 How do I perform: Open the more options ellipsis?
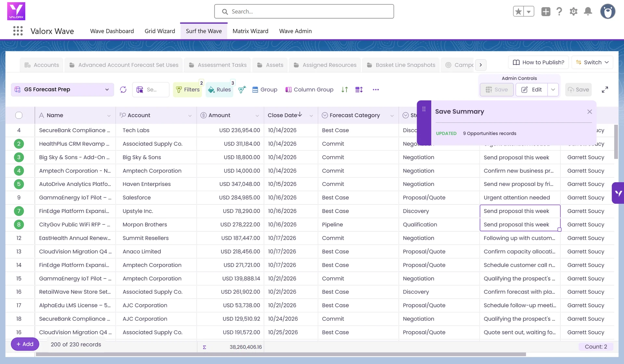(x=376, y=89)
